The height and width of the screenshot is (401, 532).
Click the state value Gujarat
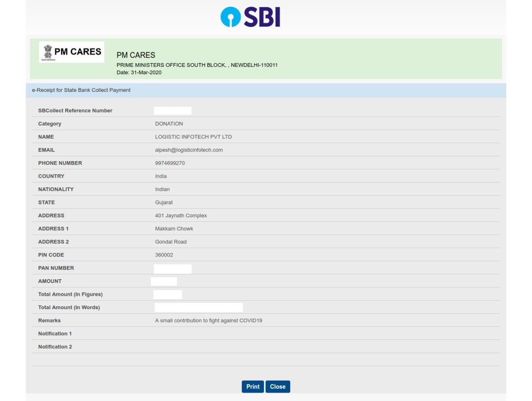click(164, 202)
